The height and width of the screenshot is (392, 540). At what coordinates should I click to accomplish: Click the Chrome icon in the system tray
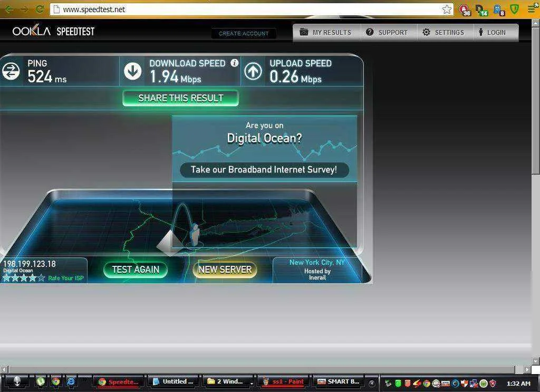426,383
